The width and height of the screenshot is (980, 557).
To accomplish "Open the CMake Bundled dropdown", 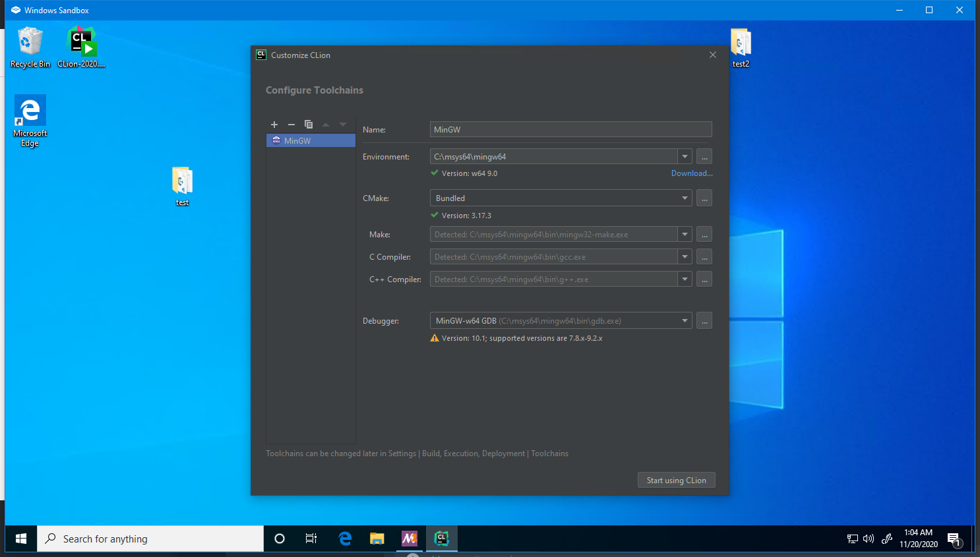I will coord(561,198).
